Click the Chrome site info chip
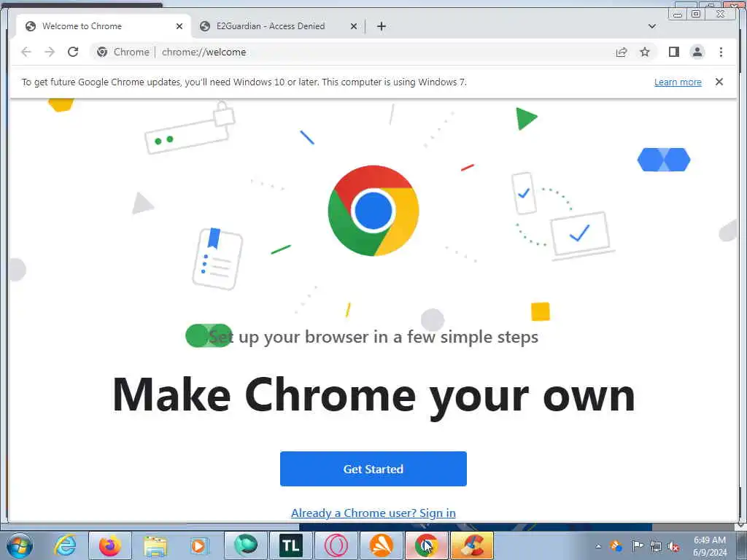 coord(123,52)
